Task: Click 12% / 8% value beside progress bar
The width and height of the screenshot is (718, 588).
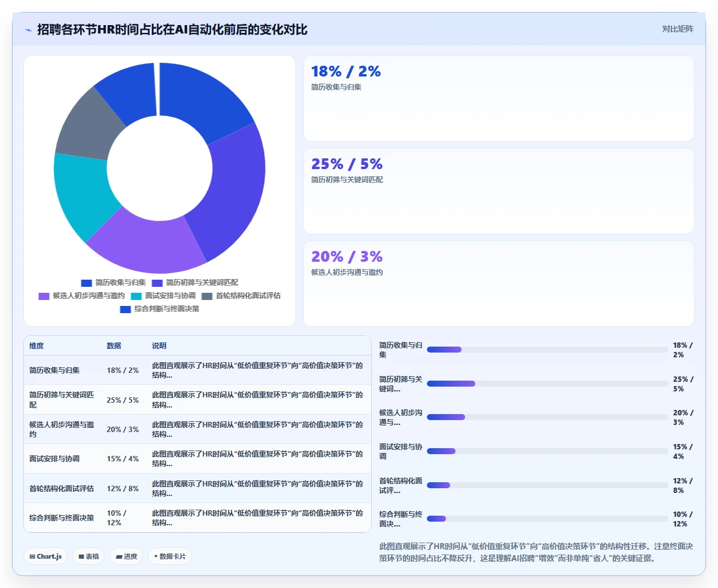Action: [683, 485]
